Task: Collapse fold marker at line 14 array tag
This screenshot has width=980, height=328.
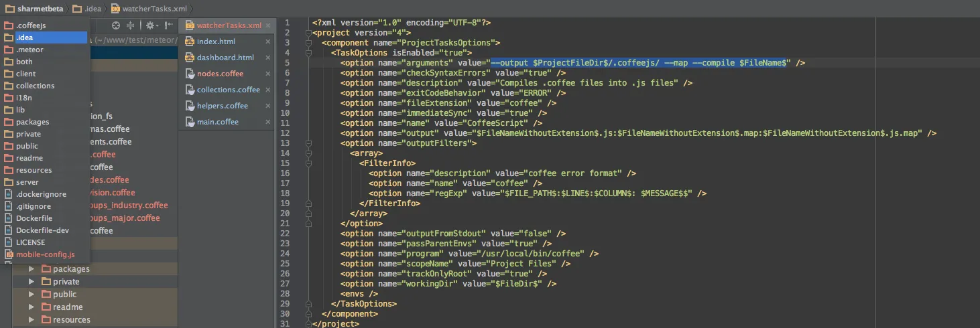Action: (308, 153)
